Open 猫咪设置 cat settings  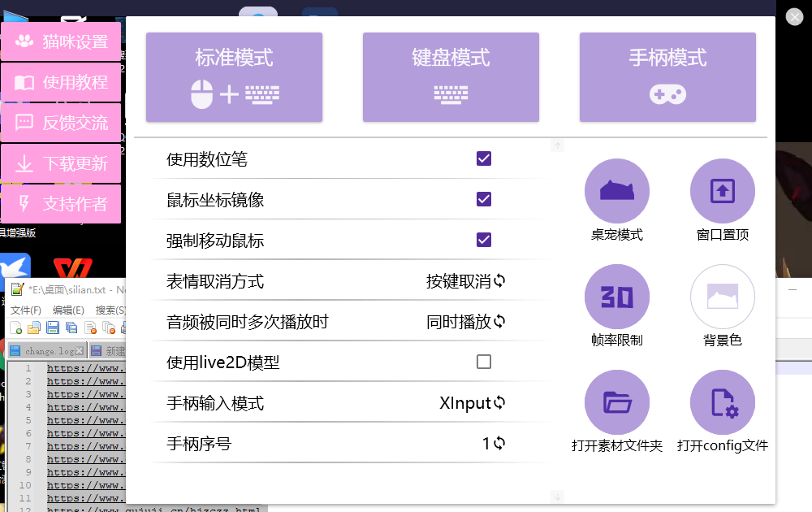61,41
